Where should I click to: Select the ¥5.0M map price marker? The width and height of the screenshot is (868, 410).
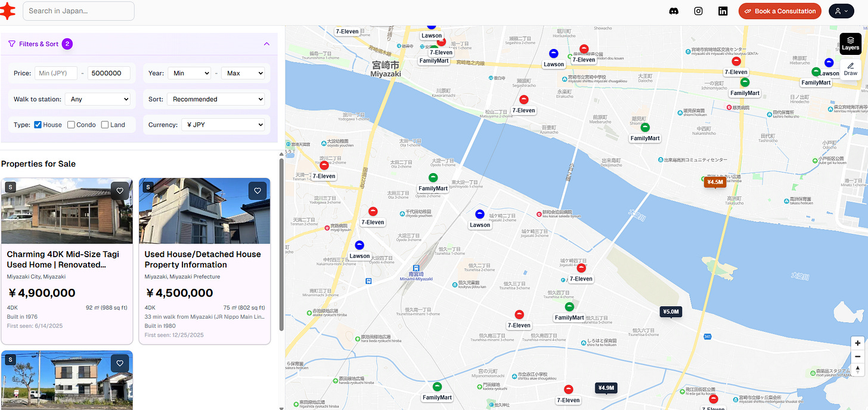[x=671, y=312]
